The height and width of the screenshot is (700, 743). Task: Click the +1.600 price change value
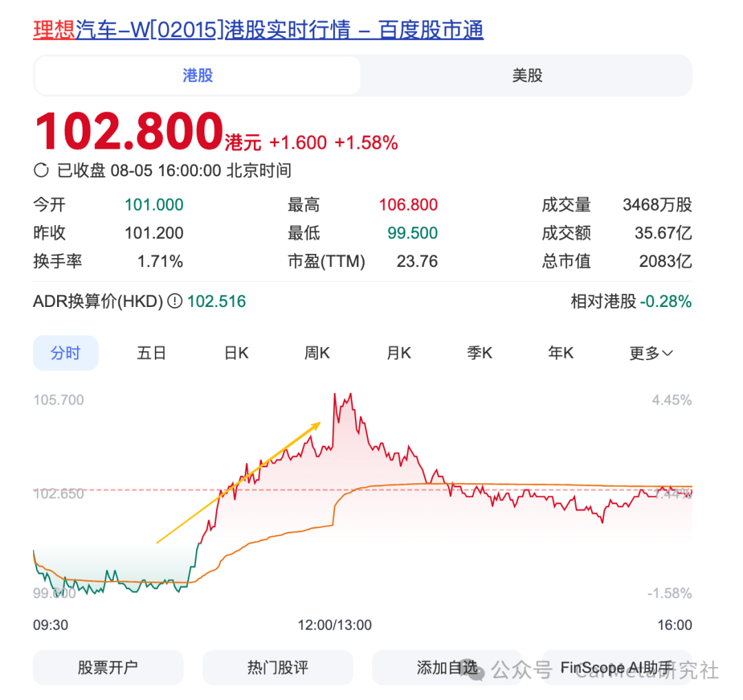298,142
